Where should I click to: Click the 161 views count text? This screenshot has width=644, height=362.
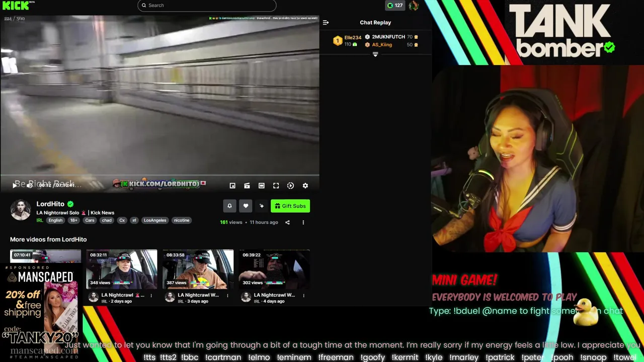231,222
